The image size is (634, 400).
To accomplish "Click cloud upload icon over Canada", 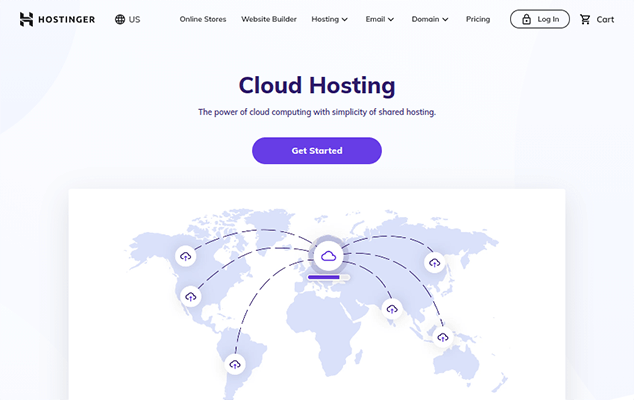I will point(186,256).
